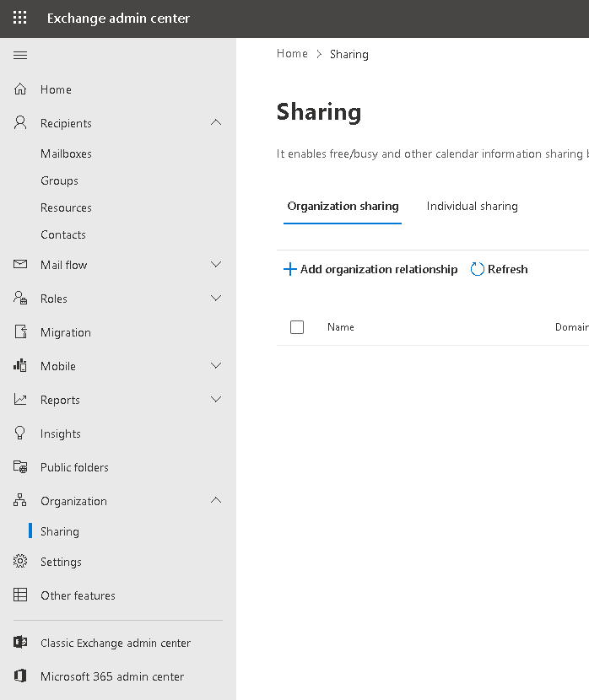Viewport: 589px width, 700px height.
Task: Click the Home breadcrumb link
Action: 292,53
